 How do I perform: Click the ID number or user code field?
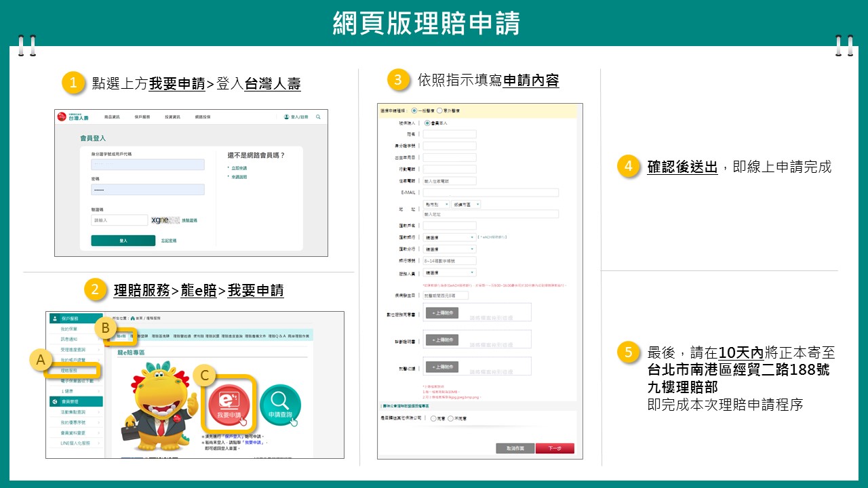pyautogui.click(x=148, y=165)
